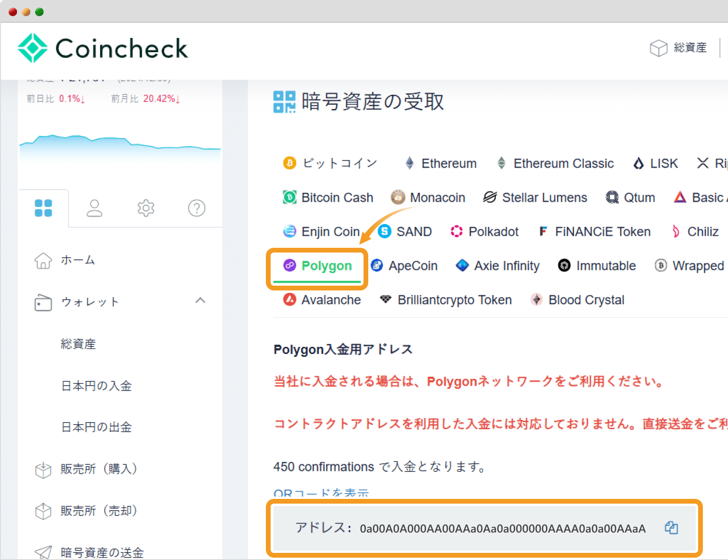
Task: Click the QRコードを表示 link
Action: click(321, 493)
